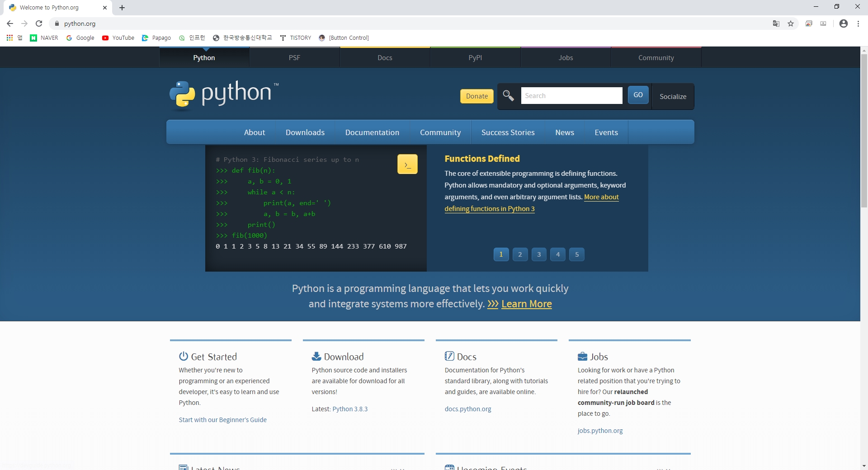Open the Success Stories menu
868x470 pixels.
point(508,132)
